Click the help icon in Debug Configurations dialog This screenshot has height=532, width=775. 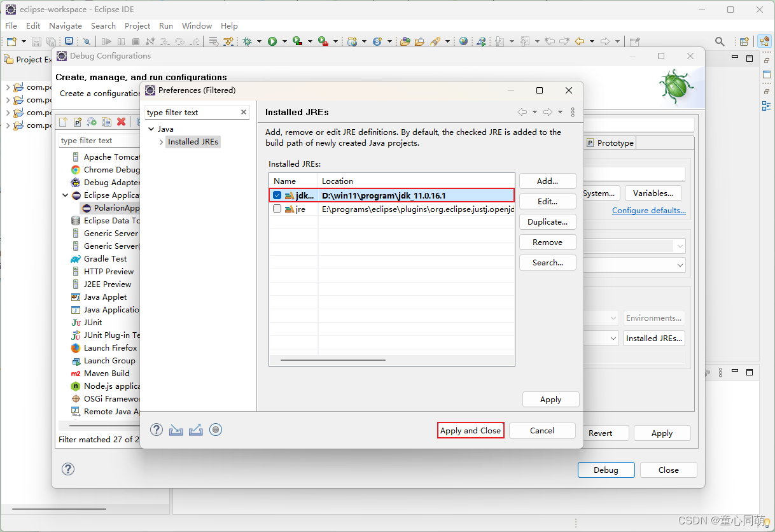click(x=68, y=469)
